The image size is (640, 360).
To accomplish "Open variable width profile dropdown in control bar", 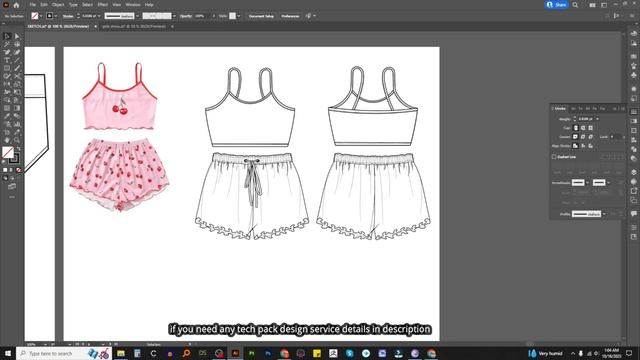I will pyautogui.click(x=137, y=16).
